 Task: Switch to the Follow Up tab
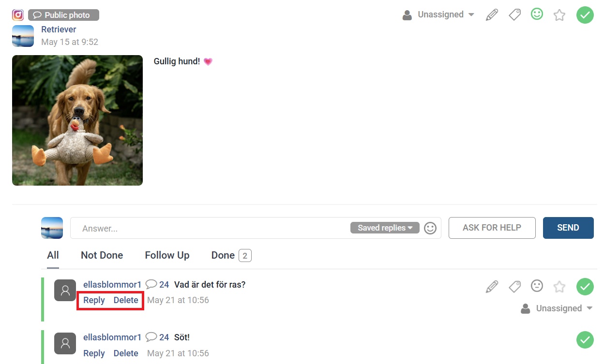(x=167, y=255)
